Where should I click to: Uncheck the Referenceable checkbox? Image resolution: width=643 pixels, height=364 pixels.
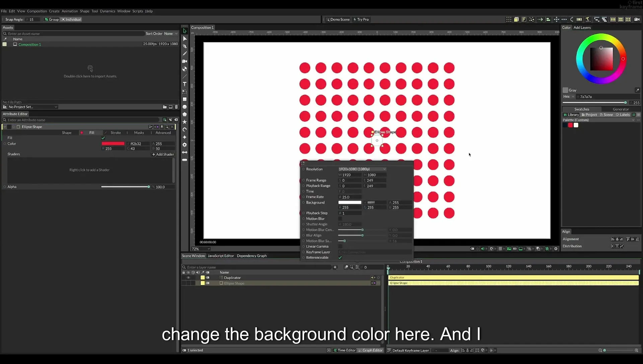(x=340, y=258)
